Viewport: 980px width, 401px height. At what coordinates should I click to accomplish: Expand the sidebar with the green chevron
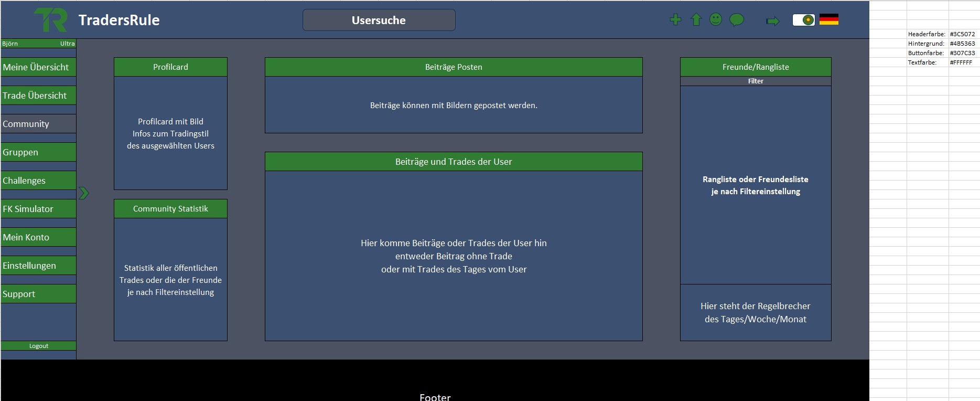click(x=84, y=193)
